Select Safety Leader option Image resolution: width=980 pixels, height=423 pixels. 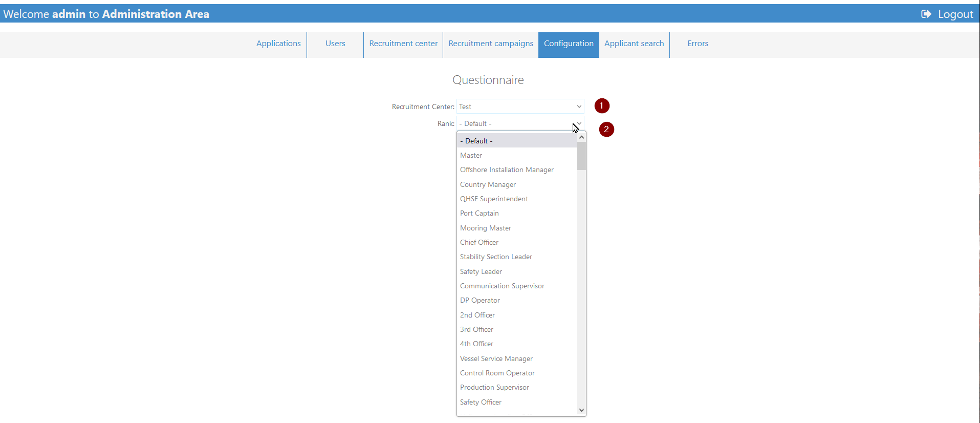pyautogui.click(x=517, y=271)
